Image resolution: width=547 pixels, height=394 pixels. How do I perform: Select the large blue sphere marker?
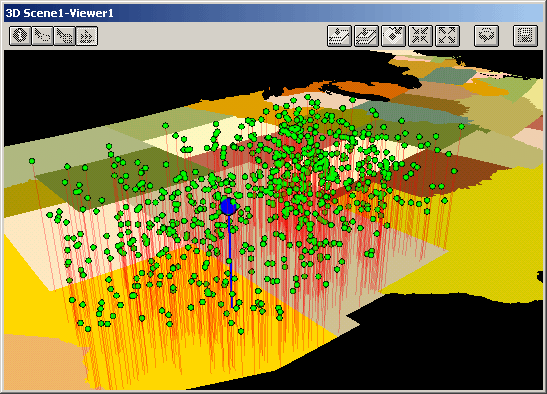pos(228,206)
